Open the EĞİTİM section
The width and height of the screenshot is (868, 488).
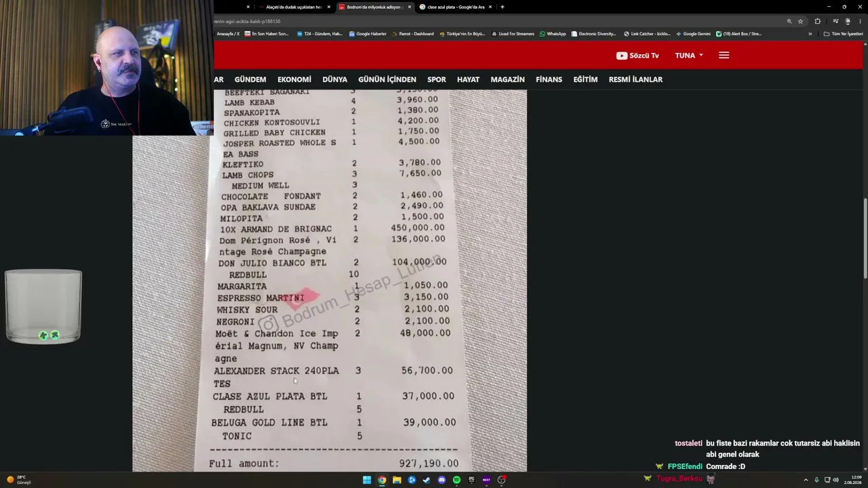585,79
